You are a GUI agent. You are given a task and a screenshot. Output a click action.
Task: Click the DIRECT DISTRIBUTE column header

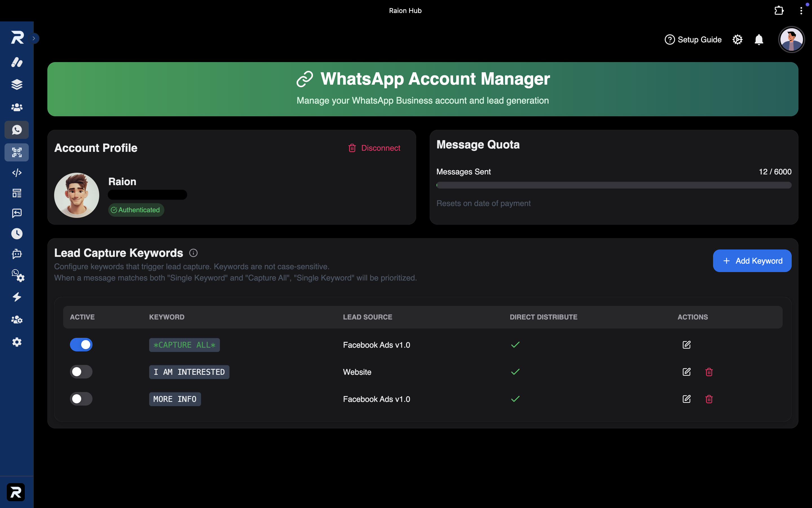click(x=544, y=317)
